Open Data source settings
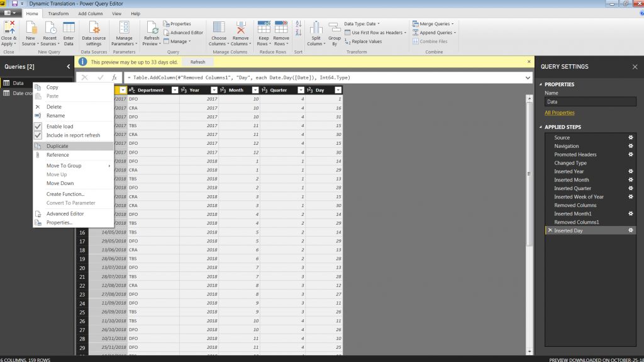Viewport: 644px width, 362px height. click(94, 29)
